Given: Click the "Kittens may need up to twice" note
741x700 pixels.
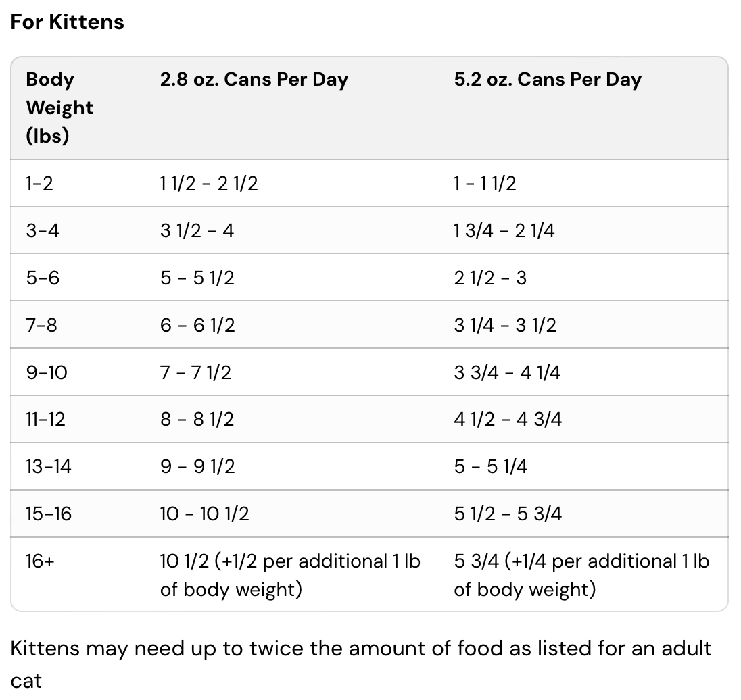Looking at the screenshot, I should click(361, 649).
